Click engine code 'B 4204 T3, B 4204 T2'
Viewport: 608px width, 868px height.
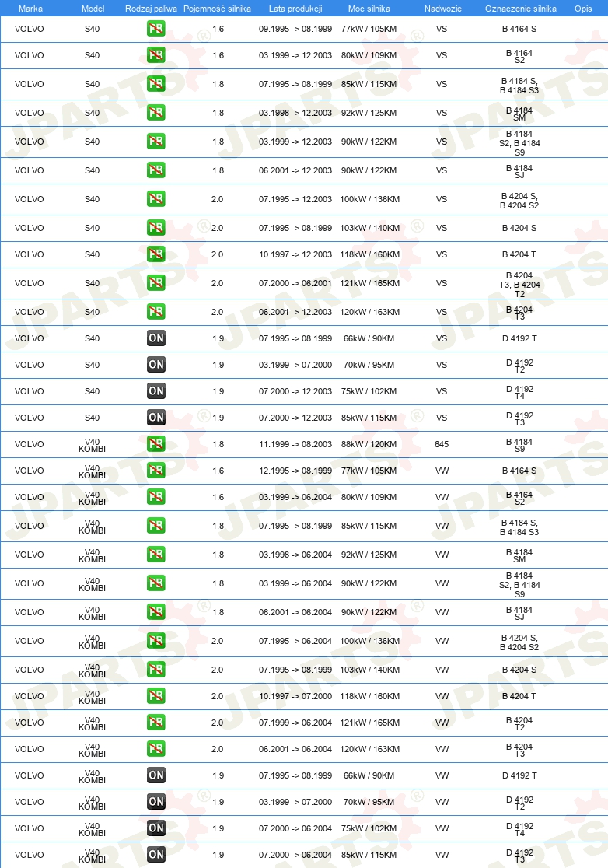pos(519,285)
